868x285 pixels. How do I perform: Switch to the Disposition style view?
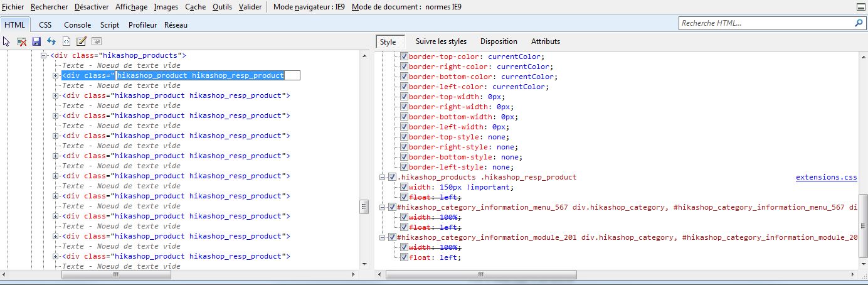pyautogui.click(x=499, y=41)
